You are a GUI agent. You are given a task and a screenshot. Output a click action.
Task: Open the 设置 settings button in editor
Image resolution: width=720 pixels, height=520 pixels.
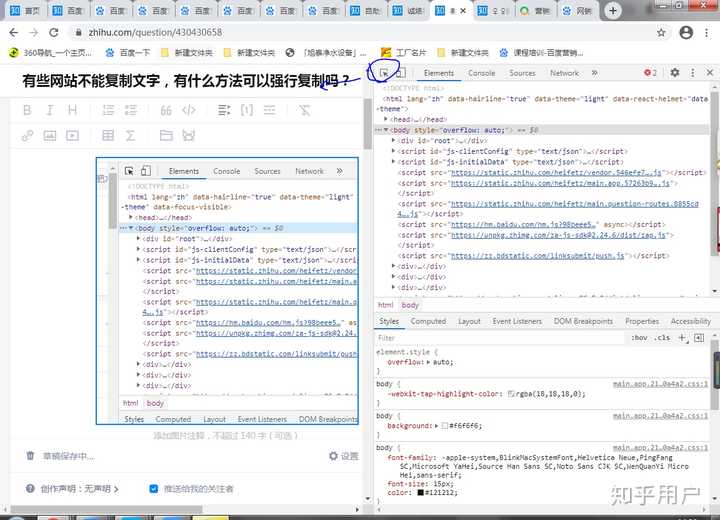point(343,456)
